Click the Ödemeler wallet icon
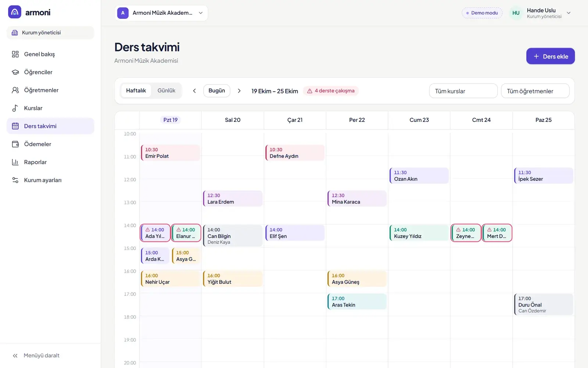The image size is (588, 368). point(15,144)
